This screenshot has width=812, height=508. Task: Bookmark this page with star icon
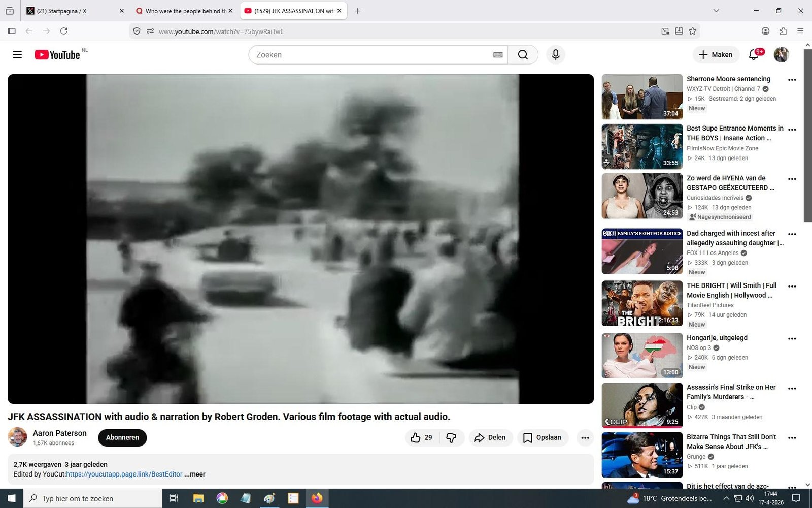coord(693,31)
